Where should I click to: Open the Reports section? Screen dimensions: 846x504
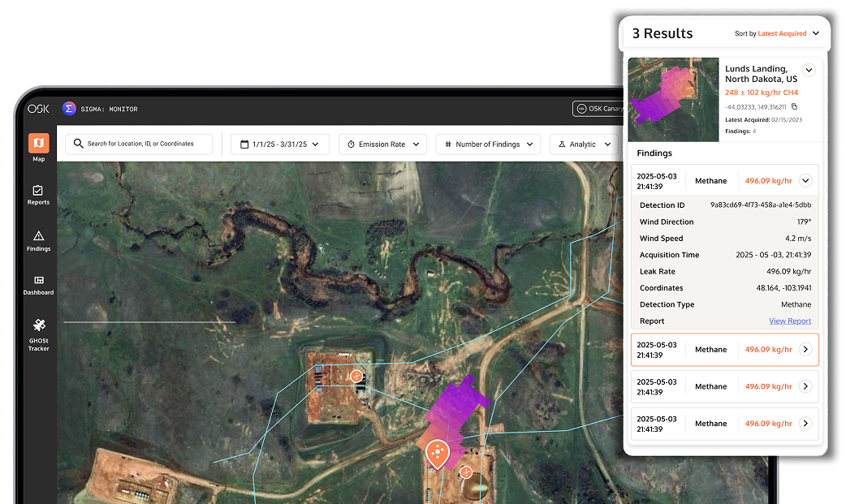pyautogui.click(x=38, y=195)
